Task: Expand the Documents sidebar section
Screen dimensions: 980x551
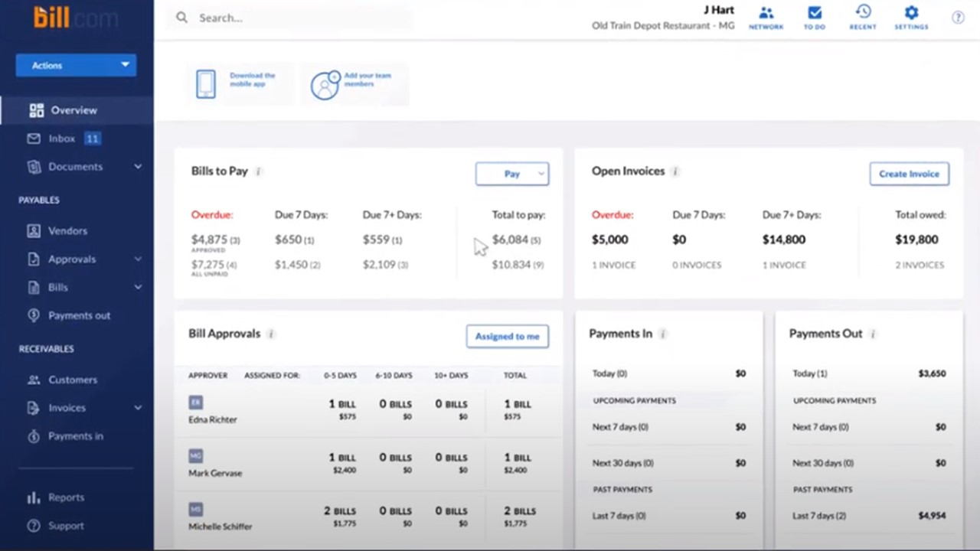Action: pyautogui.click(x=138, y=167)
